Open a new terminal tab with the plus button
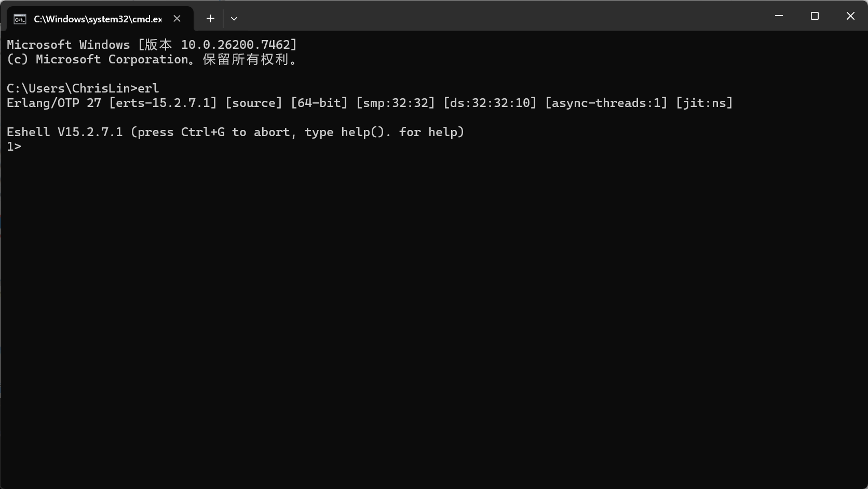868x489 pixels. (x=210, y=18)
